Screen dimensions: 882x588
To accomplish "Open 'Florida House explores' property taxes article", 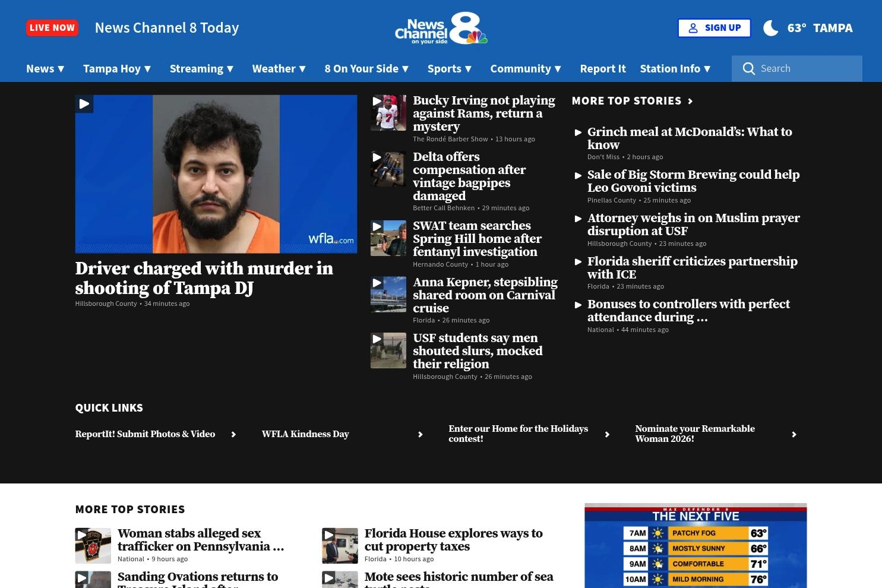I will click(454, 540).
